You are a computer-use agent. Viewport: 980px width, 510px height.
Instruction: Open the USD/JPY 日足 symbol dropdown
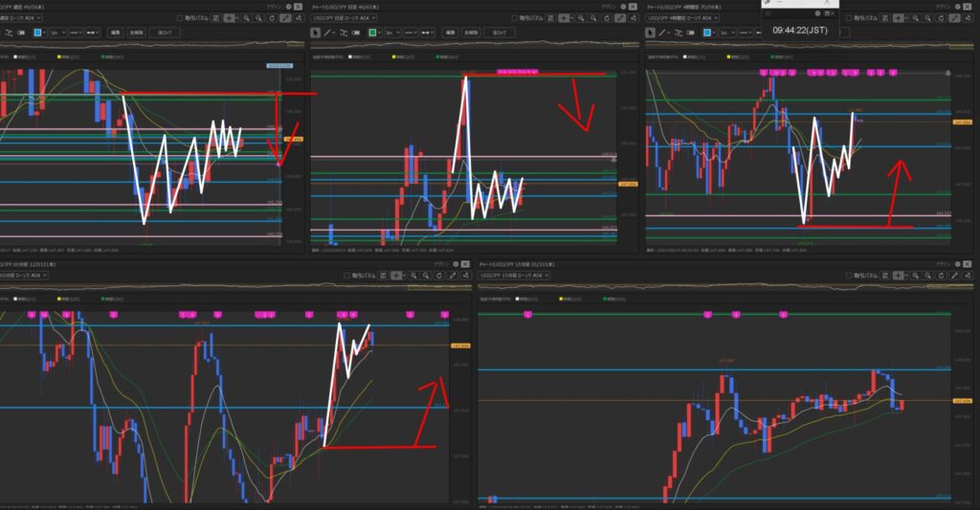pos(344,18)
